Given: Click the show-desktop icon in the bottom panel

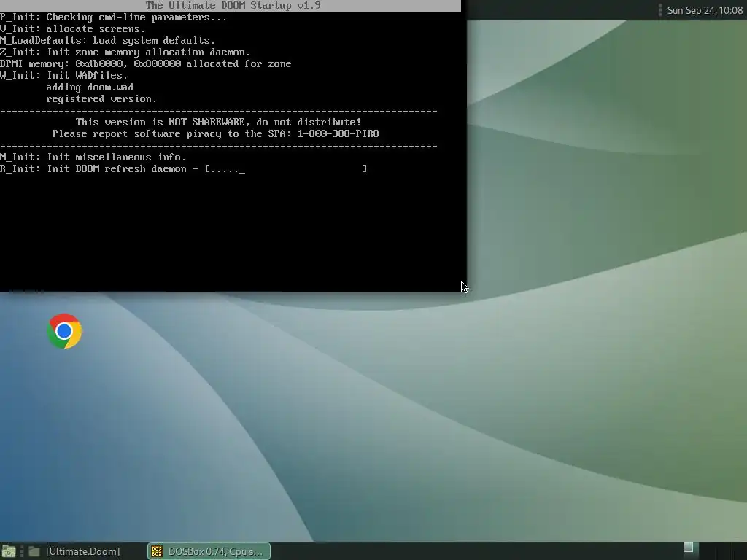Looking at the screenshot, I should [x=8, y=551].
